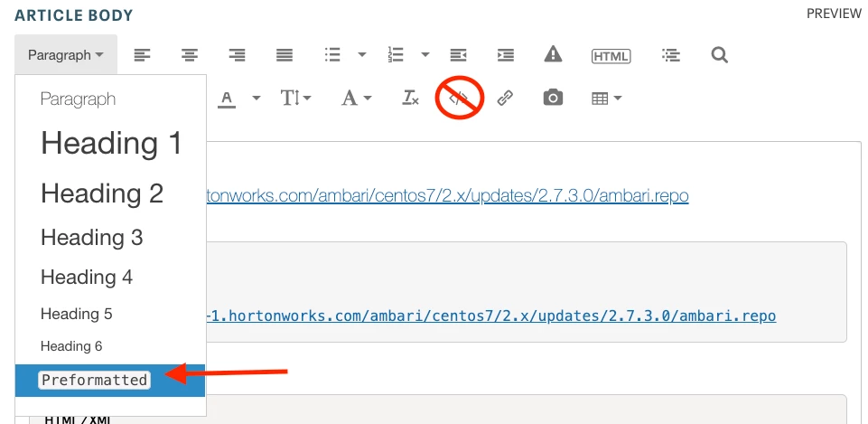Image resolution: width=868 pixels, height=424 pixels.
Task: Align text left
Action: (x=143, y=55)
